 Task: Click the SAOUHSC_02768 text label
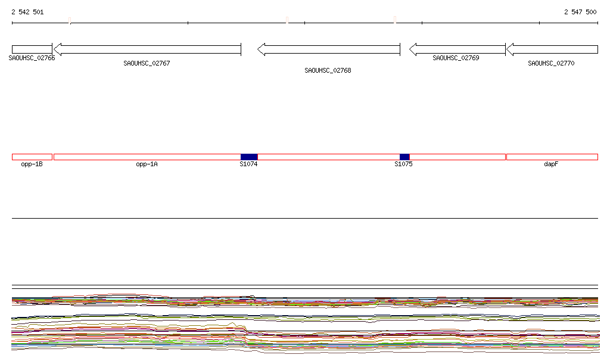click(328, 70)
